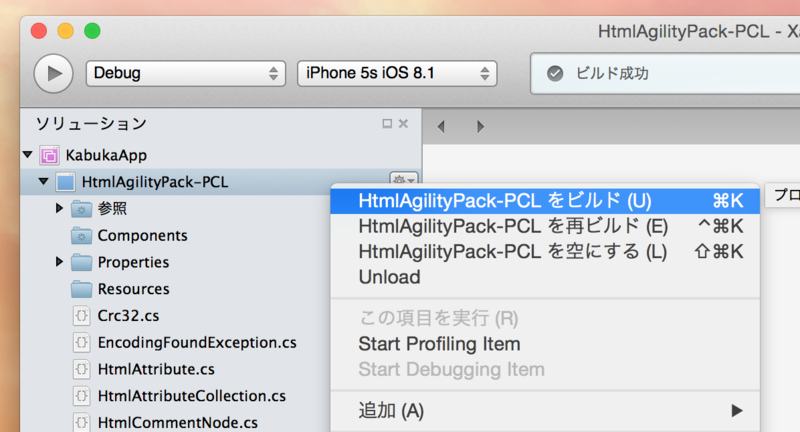Zoom the window with the green button
Screen dimensions: 800x432
coord(92,31)
